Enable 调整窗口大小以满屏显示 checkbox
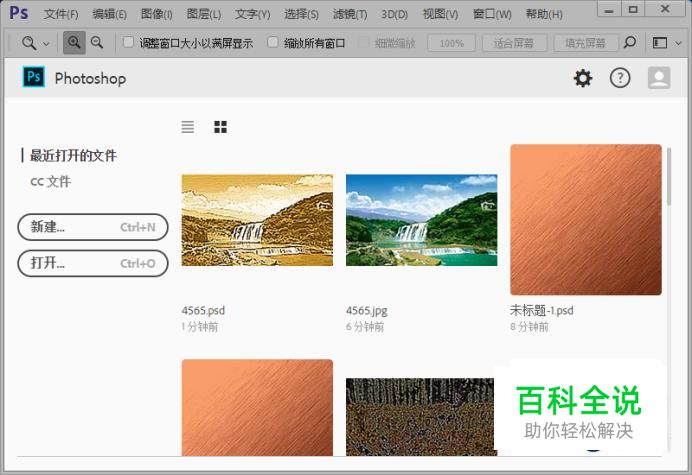Viewport: 692px width, 475px height. 128,42
